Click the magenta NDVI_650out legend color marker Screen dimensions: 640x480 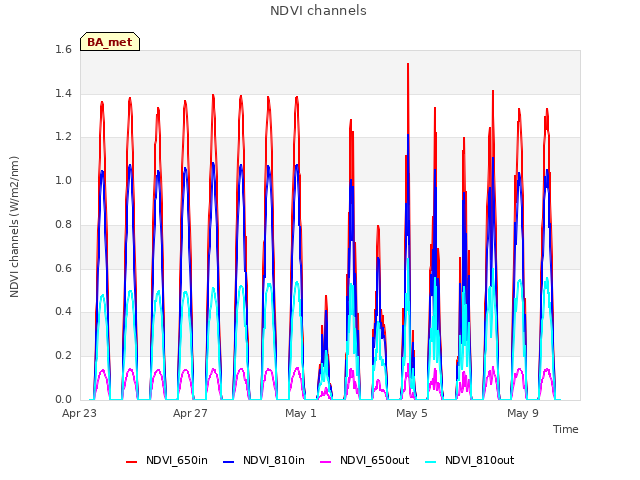point(325,462)
